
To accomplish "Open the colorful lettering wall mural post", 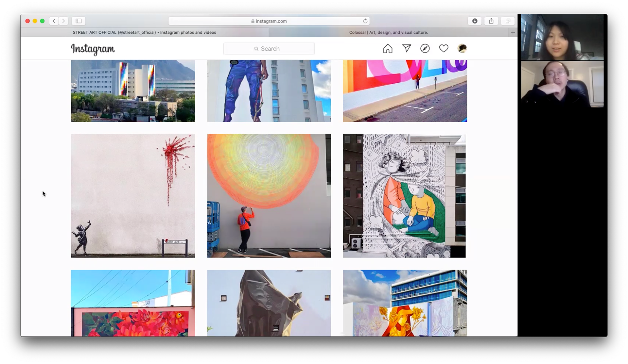I will [x=405, y=91].
